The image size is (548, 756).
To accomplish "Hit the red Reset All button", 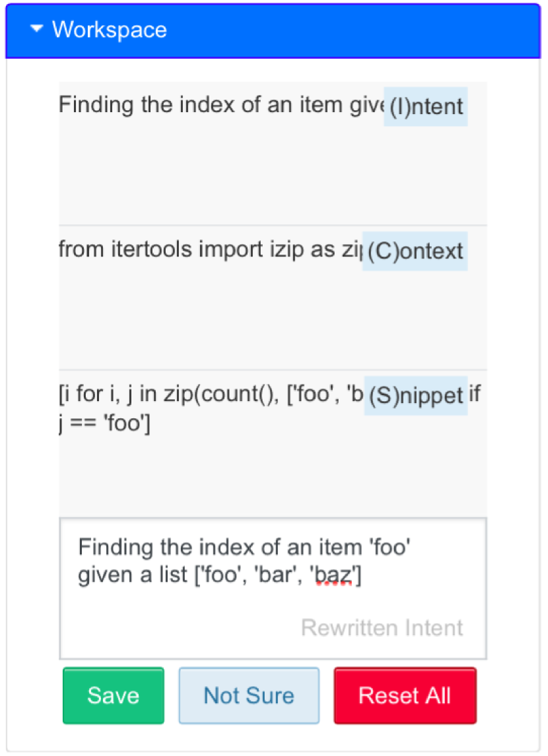I will 405,695.
